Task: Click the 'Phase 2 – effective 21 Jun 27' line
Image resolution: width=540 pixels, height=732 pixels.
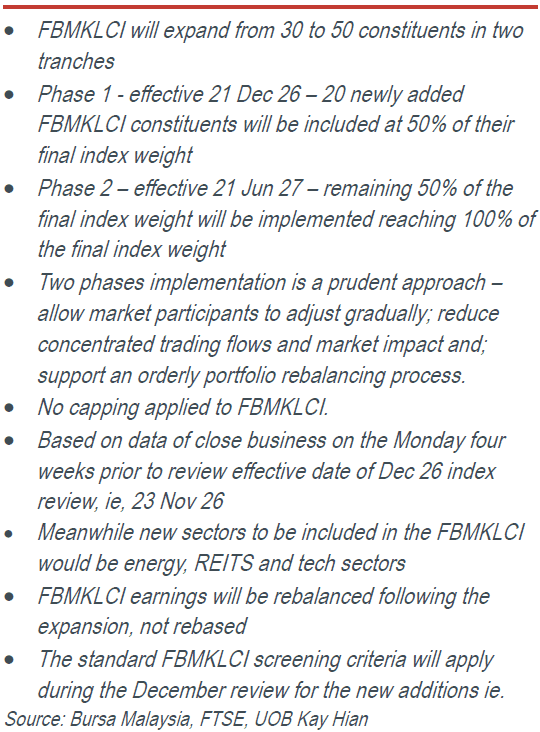Action: (x=170, y=189)
